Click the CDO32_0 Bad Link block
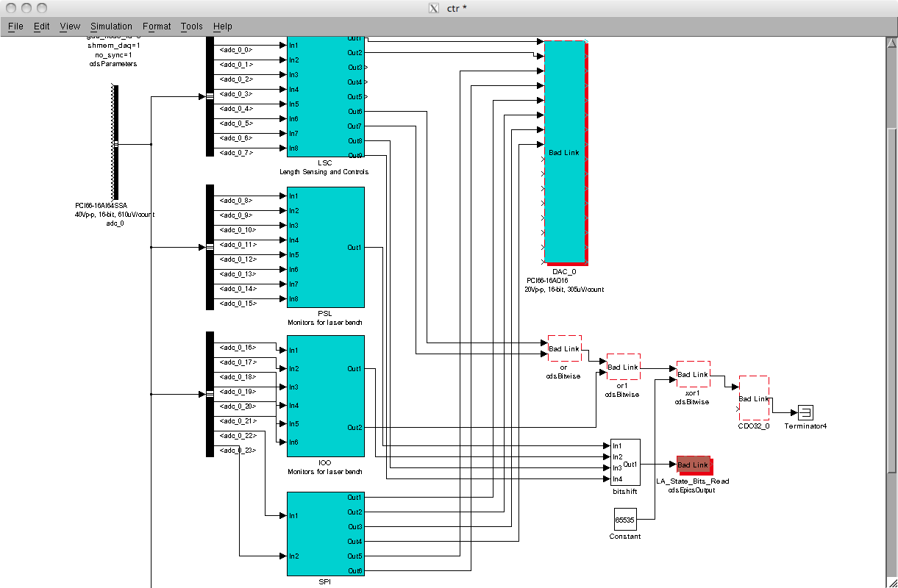Screen dimensions: 898x588 [753, 398]
